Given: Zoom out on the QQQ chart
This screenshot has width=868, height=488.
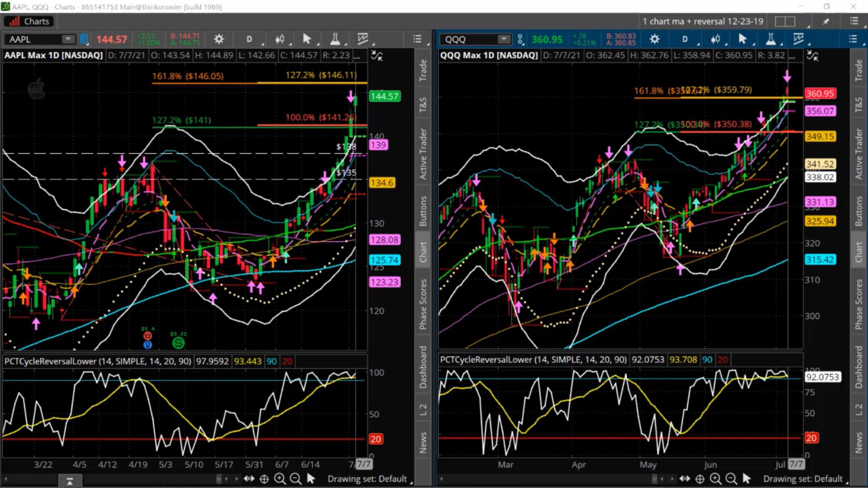Looking at the screenshot, I should tap(731, 479).
